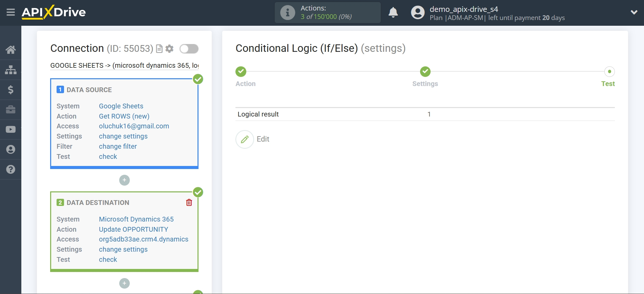644x294 pixels.
Task: Add step after Data Destination block
Action: pyautogui.click(x=124, y=283)
